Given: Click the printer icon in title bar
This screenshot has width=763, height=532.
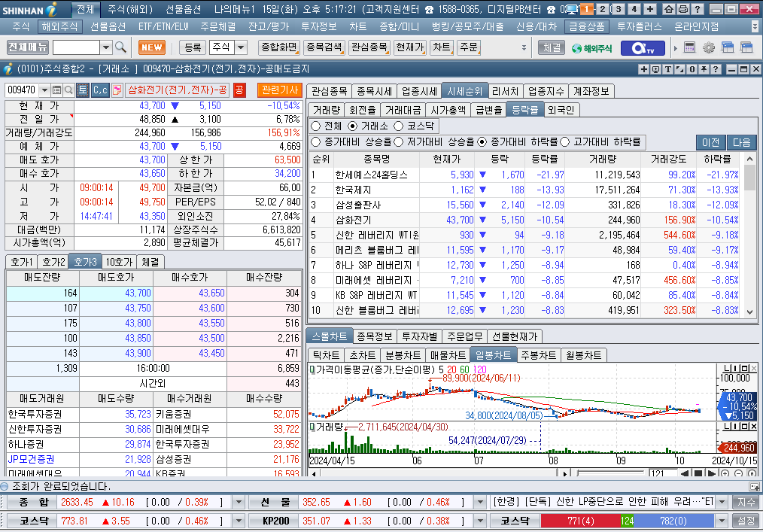Looking at the screenshot, I should (683, 9).
